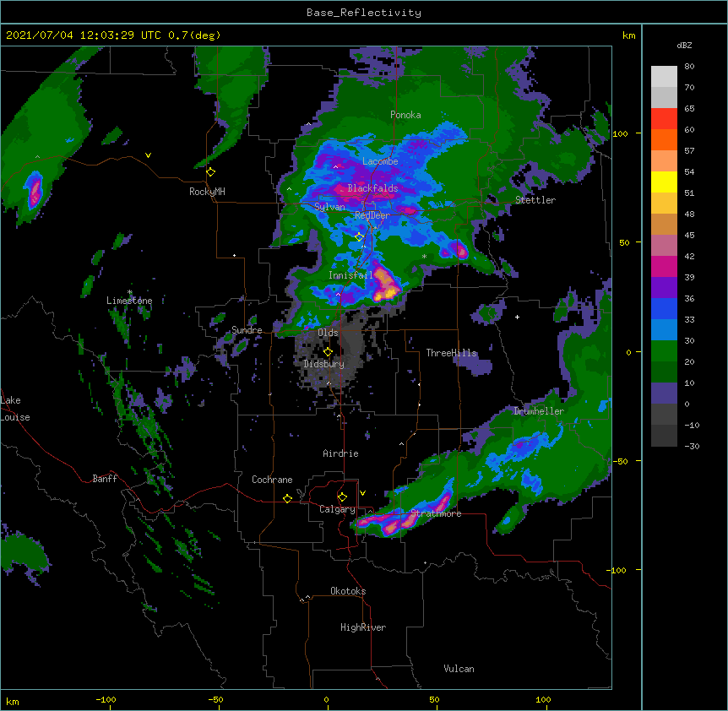The image size is (728, 711).
Task: Click the km unit label at bottom left
Action: click(x=13, y=701)
